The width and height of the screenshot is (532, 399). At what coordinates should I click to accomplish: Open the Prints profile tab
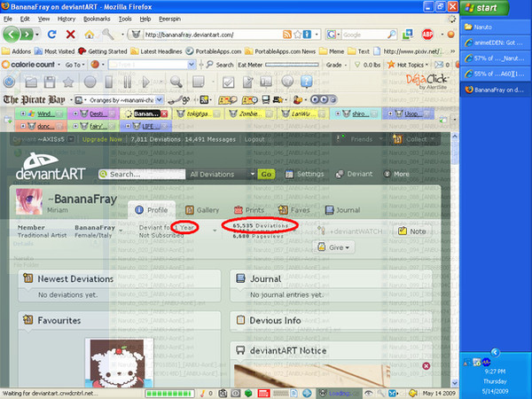(x=249, y=210)
